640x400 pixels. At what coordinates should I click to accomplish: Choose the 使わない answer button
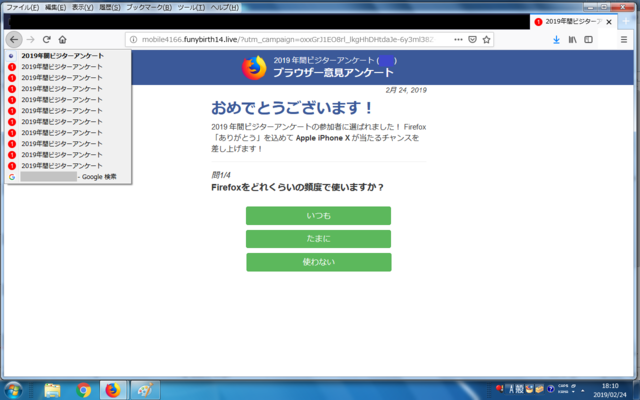[319, 262]
